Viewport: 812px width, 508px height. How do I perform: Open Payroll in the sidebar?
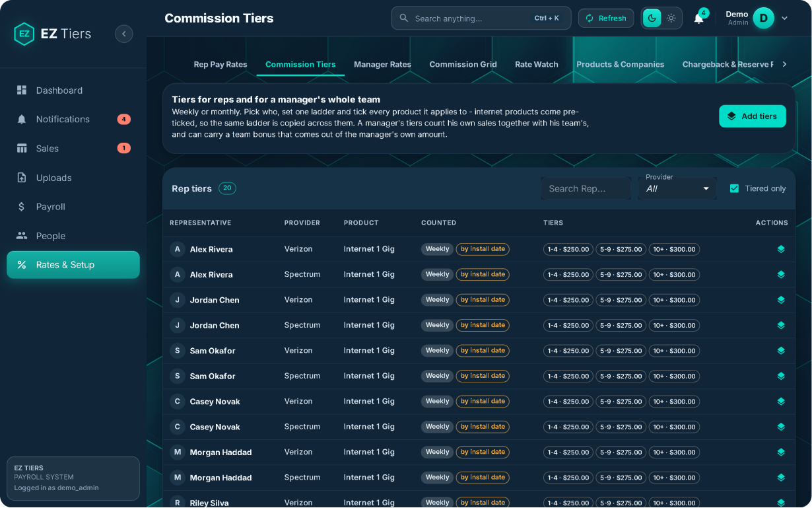pyautogui.click(x=73, y=207)
